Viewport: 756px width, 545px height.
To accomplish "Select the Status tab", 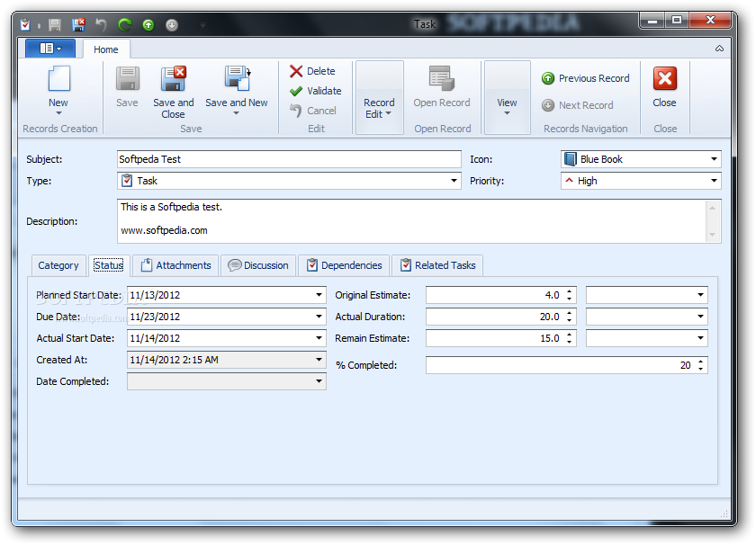I will tap(109, 265).
